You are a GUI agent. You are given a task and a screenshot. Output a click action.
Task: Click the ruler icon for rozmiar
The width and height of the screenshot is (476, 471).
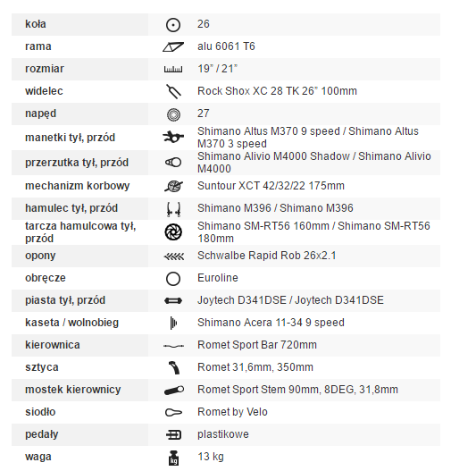pyautogui.click(x=173, y=70)
